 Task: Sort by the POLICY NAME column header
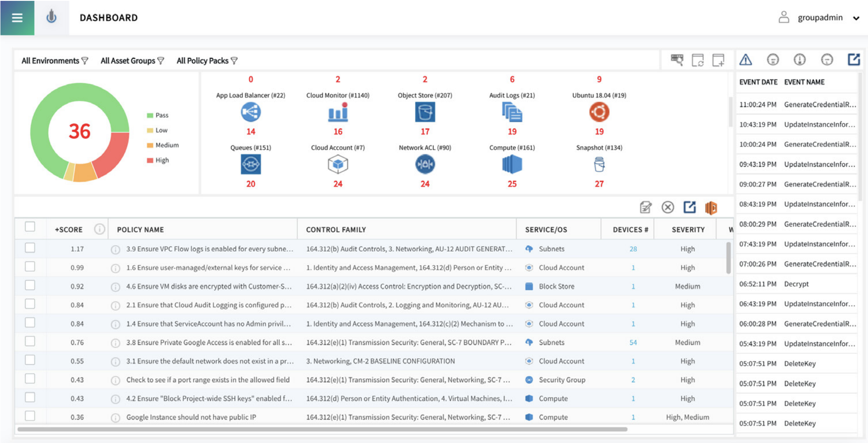(x=140, y=230)
